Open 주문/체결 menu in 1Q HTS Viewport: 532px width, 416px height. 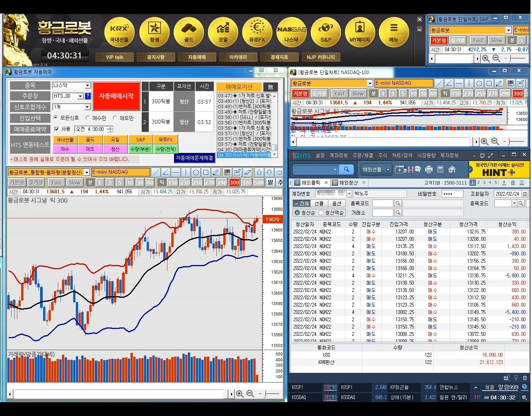(363, 155)
